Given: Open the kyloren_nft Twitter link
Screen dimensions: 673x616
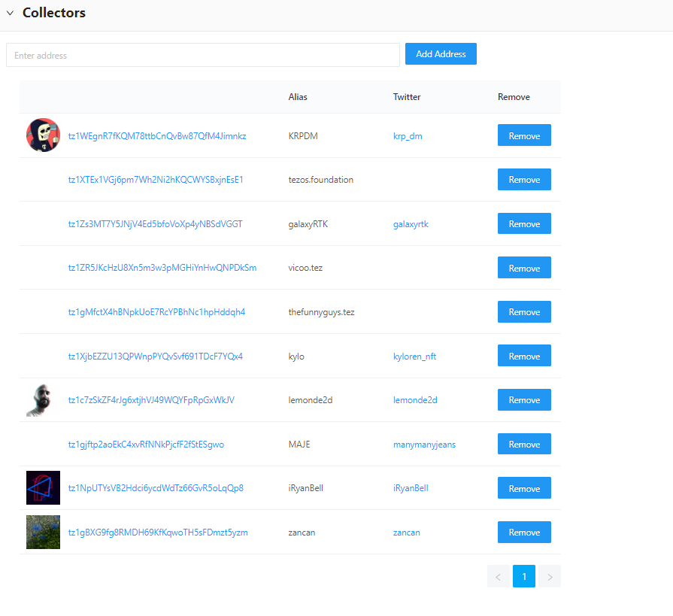Looking at the screenshot, I should (x=414, y=357).
